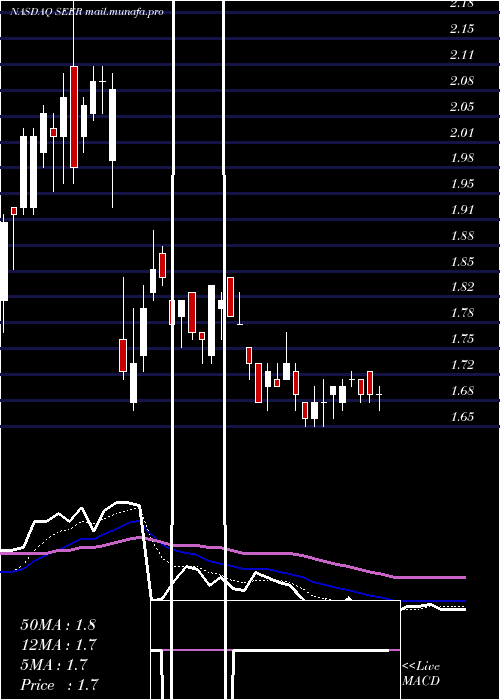Viewport: 500px width, 700px height.
Task: Select the 50MA : 1.8 reading
Action: pyautogui.click(x=58, y=625)
